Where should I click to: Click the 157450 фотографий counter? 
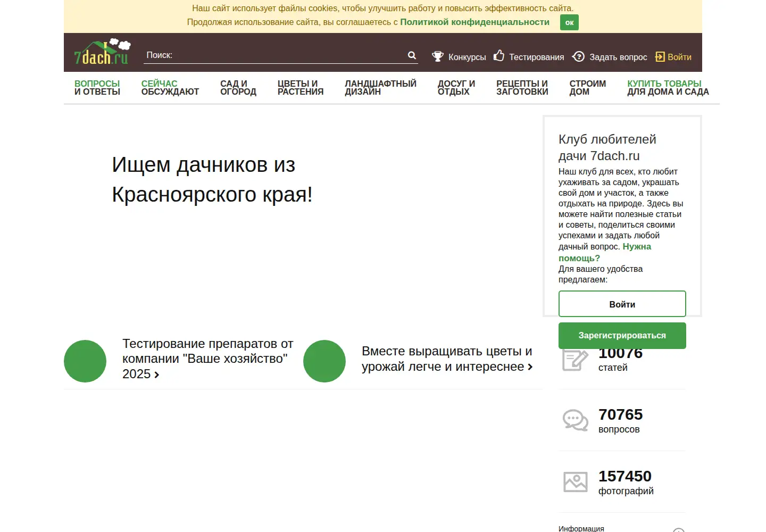coord(626,482)
